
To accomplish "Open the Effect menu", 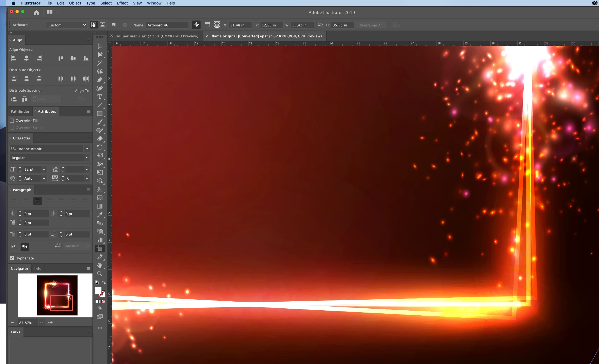I will [122, 3].
